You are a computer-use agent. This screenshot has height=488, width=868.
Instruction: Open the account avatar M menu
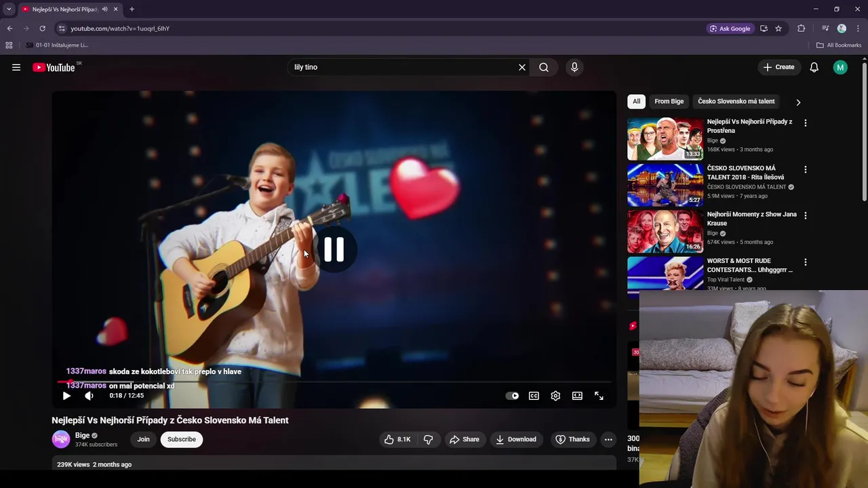click(x=840, y=67)
